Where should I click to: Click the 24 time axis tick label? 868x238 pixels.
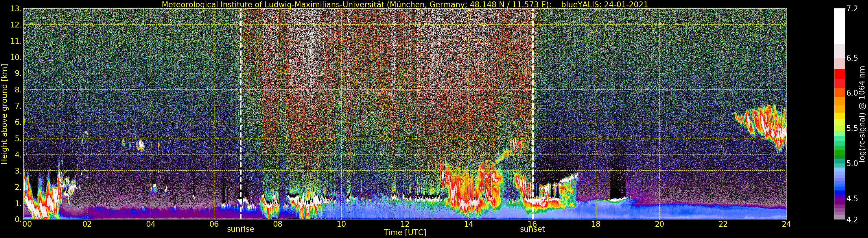(786, 224)
